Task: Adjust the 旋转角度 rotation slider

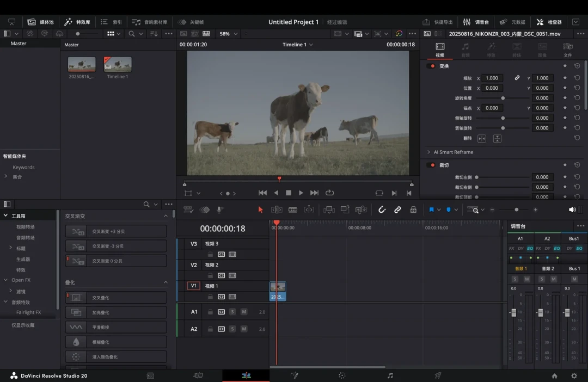Action: 503,98
